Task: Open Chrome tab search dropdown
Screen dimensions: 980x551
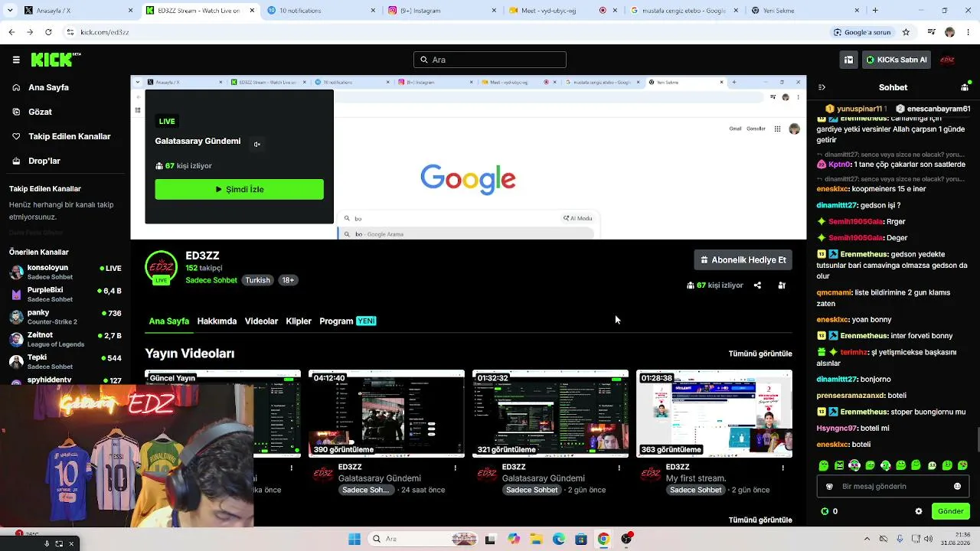Action: point(11,11)
